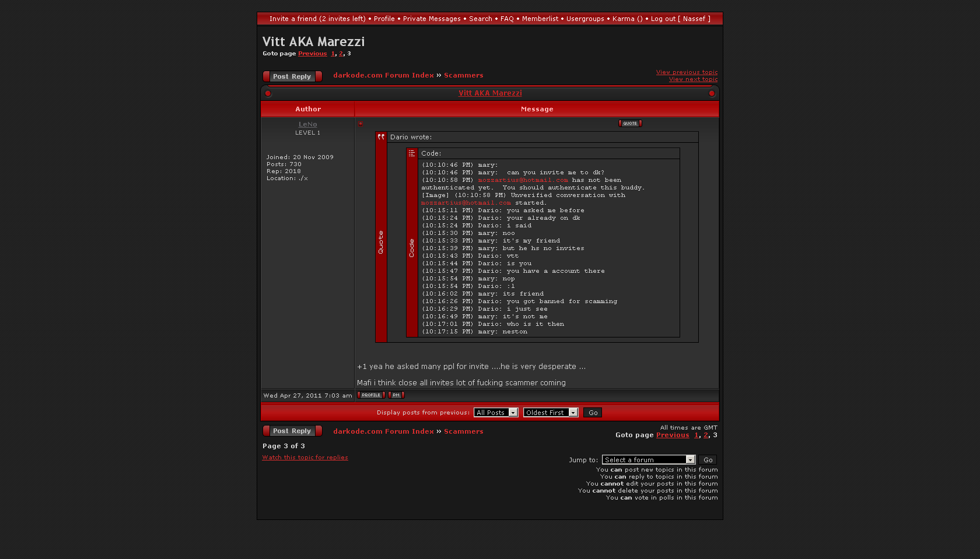Expand the All Posts dropdown
Viewport: 980px width, 559px height.
click(x=496, y=413)
